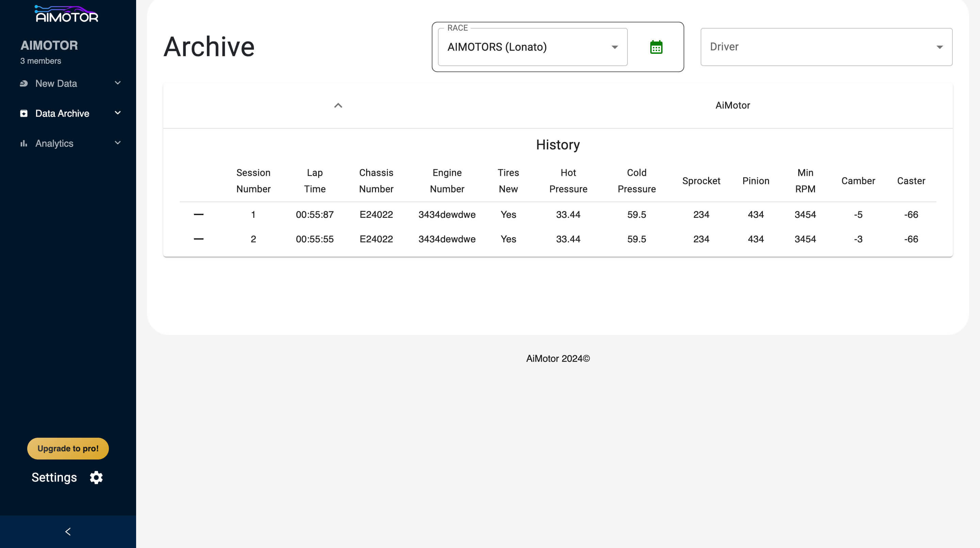Click the AIMOTOR logo in sidebar

67,14
